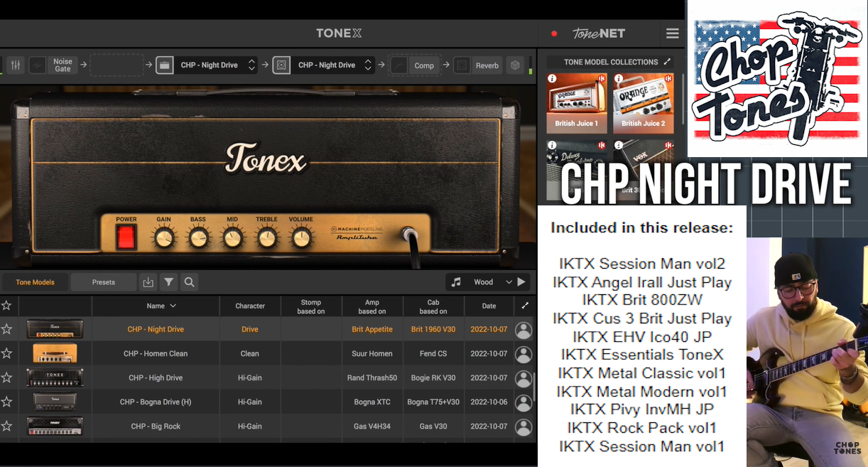This screenshot has width=868, height=467.
Task: Play the Wood demo loop
Action: (521, 282)
